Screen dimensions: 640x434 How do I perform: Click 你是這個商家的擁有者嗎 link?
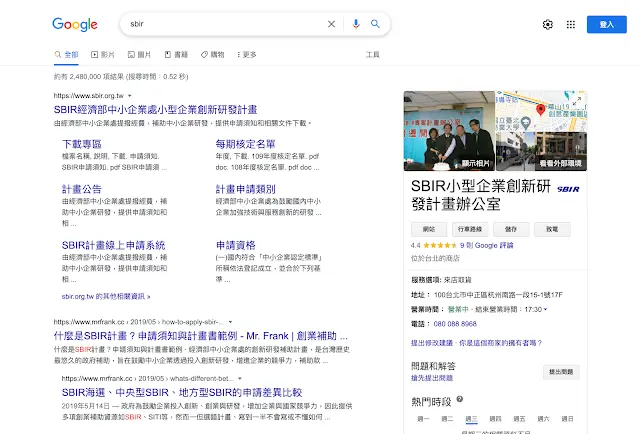500,343
